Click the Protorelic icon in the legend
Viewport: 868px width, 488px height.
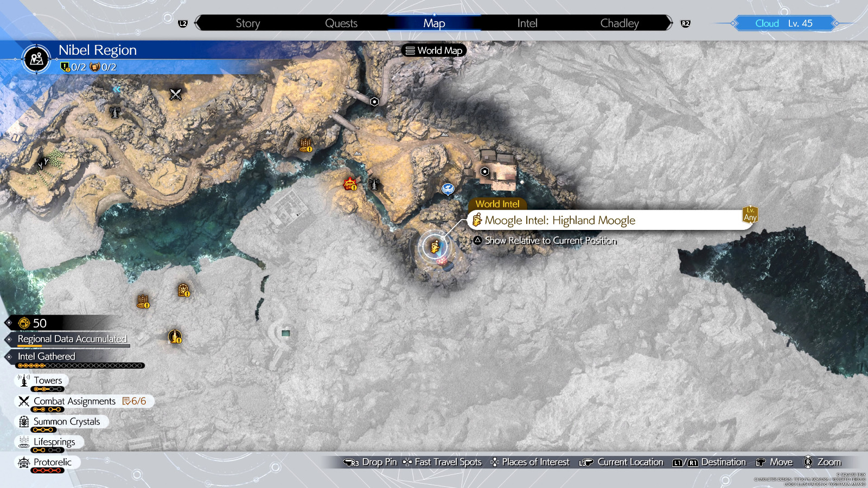pos(24,463)
